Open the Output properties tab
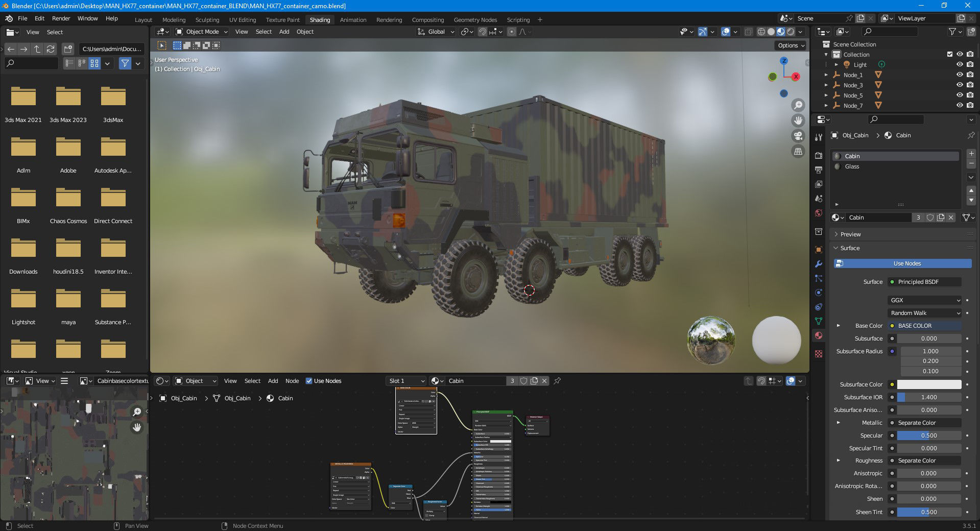 point(819,170)
